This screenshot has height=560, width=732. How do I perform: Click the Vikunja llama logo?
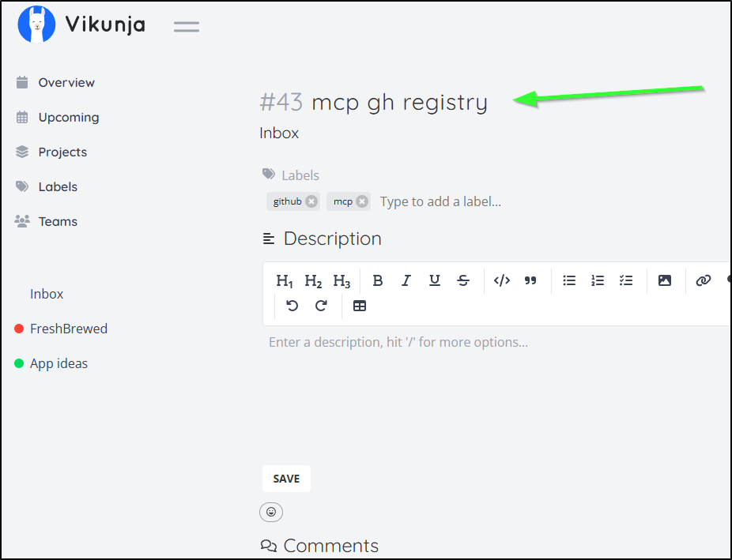coord(36,24)
